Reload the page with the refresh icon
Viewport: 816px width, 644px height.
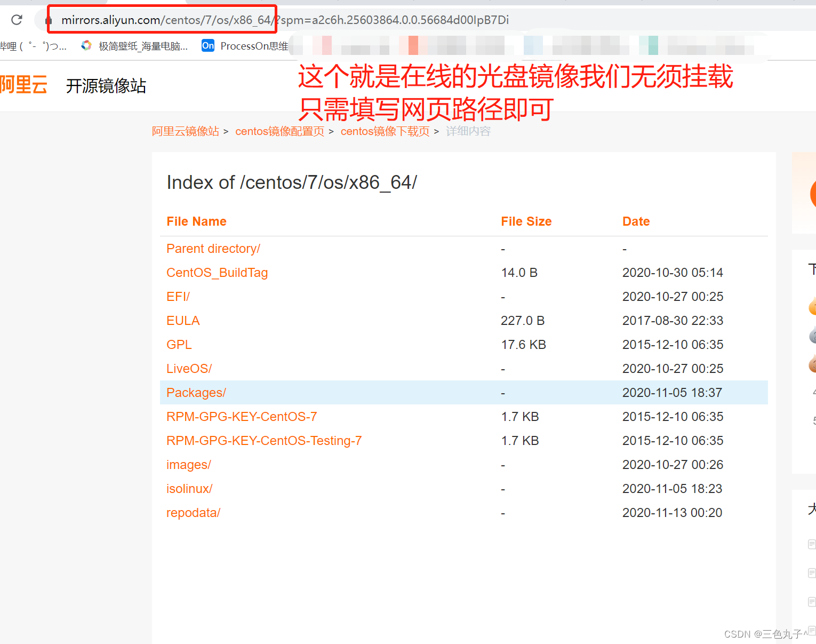click(x=17, y=20)
